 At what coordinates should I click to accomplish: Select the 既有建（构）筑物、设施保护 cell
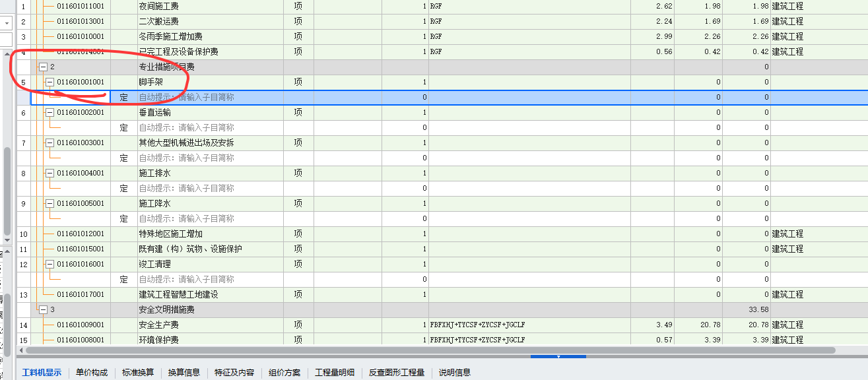click(x=211, y=249)
